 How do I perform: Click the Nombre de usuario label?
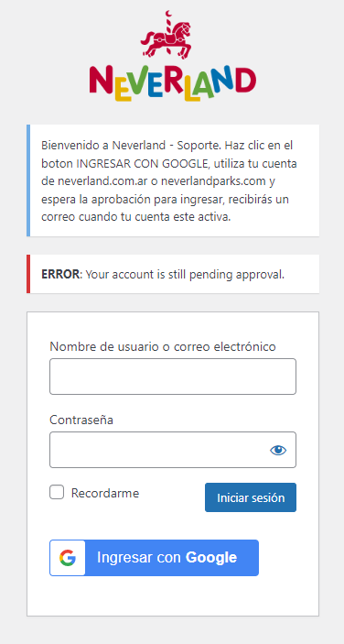163,346
